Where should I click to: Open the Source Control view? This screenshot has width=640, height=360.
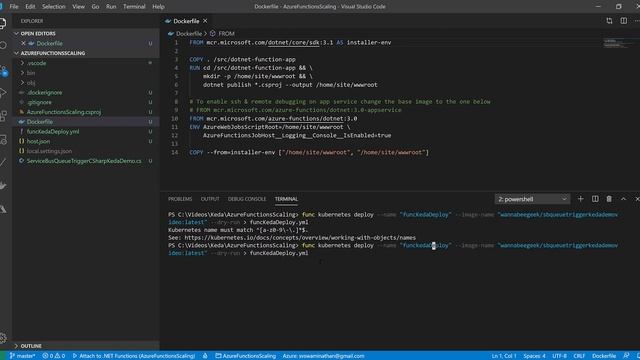[x=3, y=70]
